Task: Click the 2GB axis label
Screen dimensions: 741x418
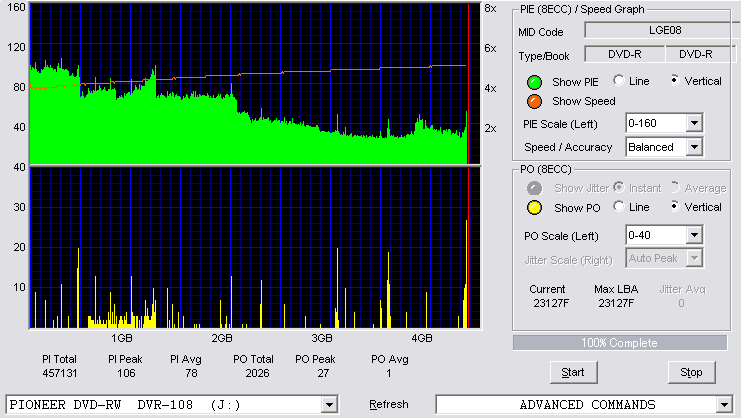Action: click(222, 338)
